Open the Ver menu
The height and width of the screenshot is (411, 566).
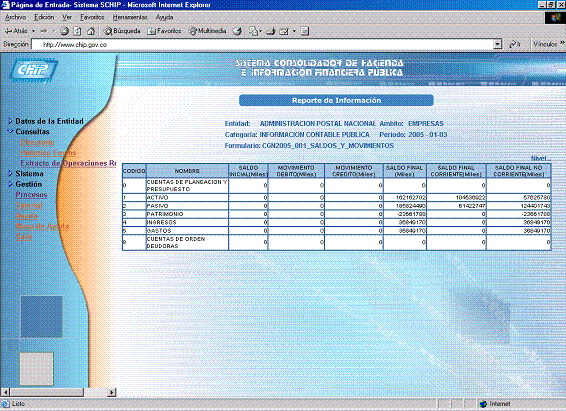(x=67, y=17)
